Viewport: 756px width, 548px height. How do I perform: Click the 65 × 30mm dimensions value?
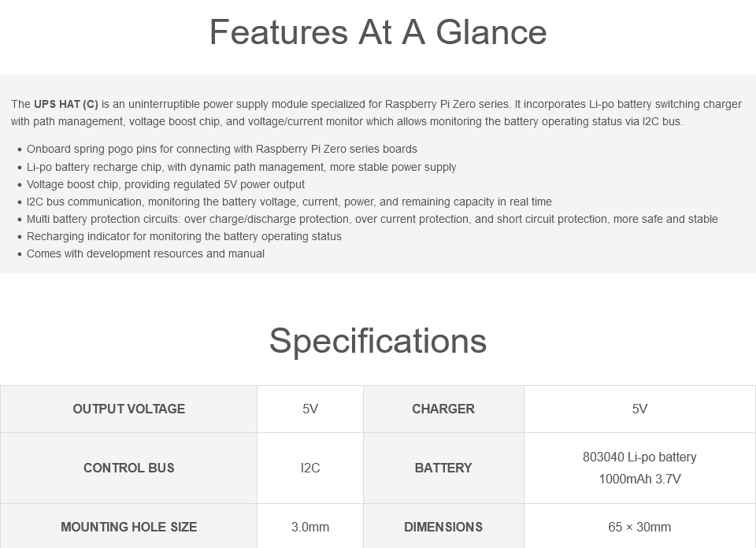point(639,526)
